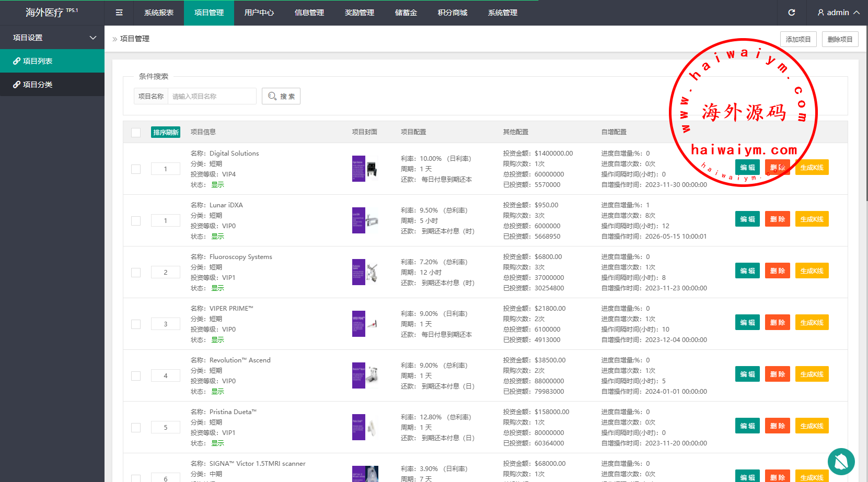Tick the checkbox for Digital Solutions row

136,169
